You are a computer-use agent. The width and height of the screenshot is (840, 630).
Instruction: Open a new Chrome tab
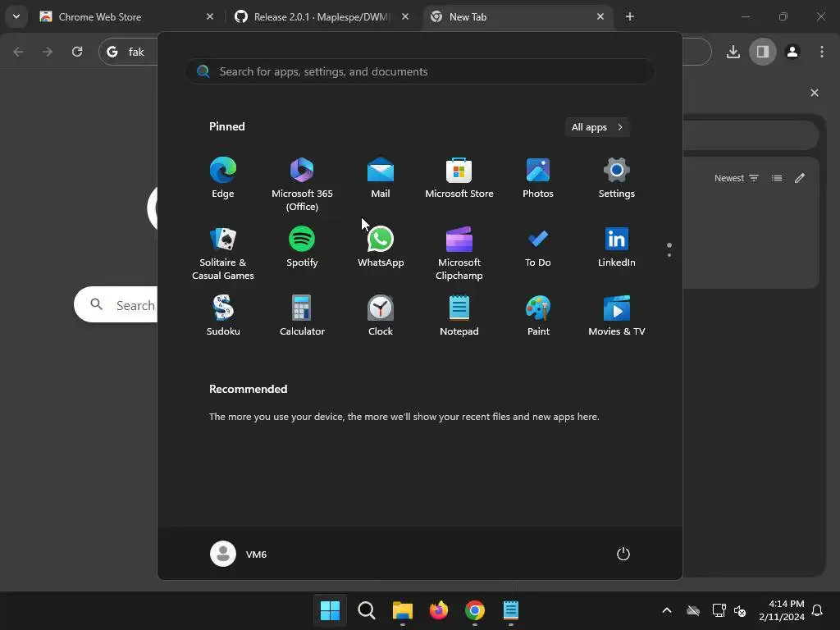click(x=630, y=16)
